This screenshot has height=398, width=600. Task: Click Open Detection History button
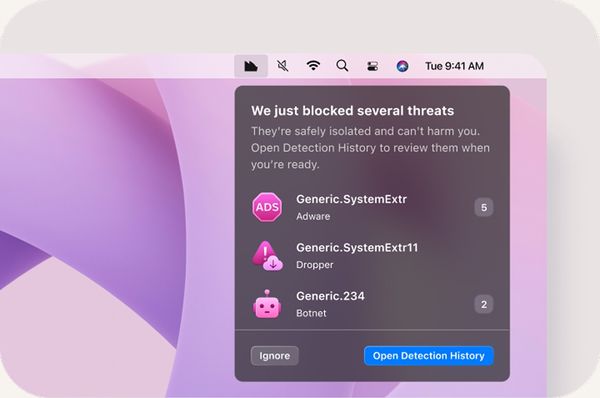coord(429,356)
